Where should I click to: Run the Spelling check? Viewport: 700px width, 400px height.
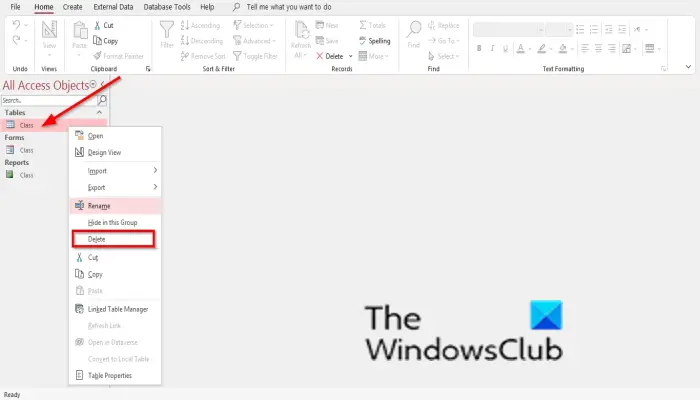click(x=375, y=41)
